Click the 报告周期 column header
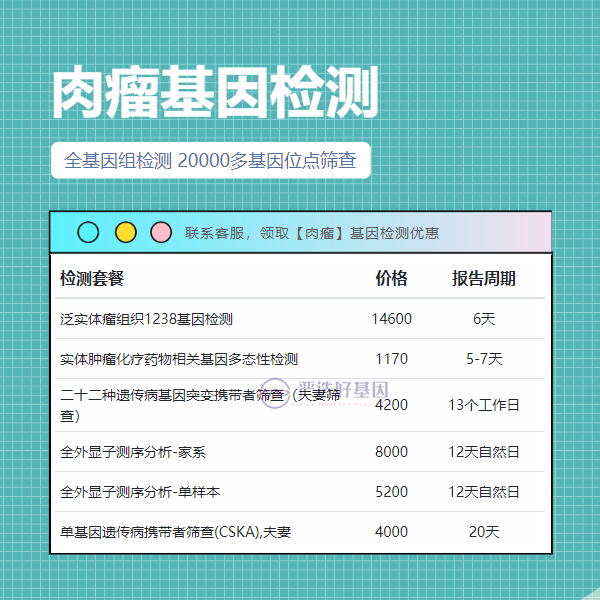Screen dimensions: 600x600 pyautogui.click(x=484, y=278)
